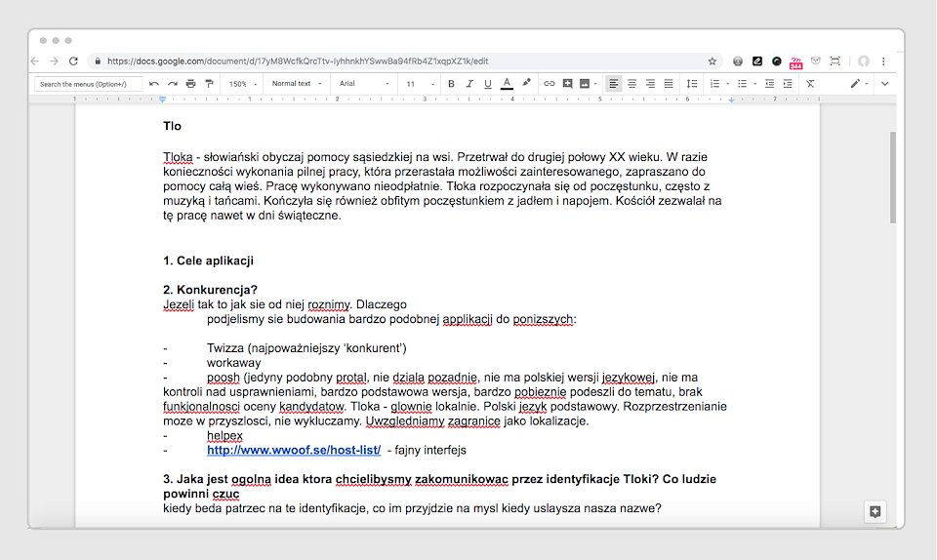Open the highlight color picker

[x=526, y=83]
